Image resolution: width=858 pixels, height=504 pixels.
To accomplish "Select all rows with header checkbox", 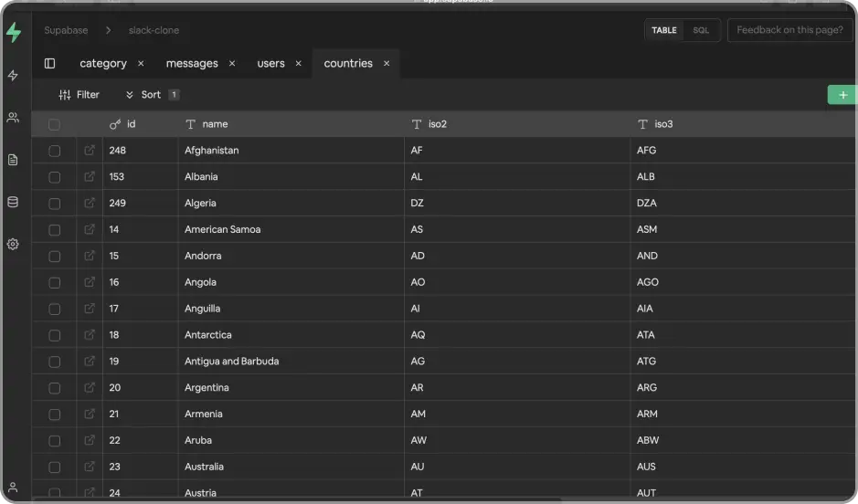I will tap(54, 125).
